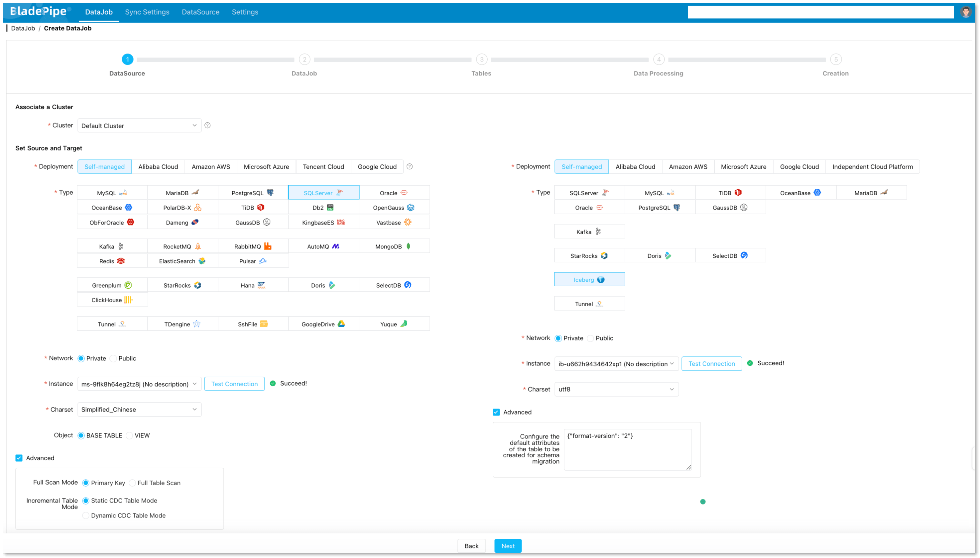Choose RocketMQ source type
Screen dimensions: 980x558
point(183,246)
